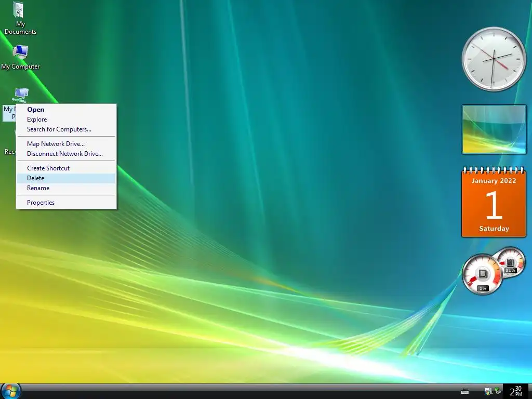Click the "My Documents" label text
This screenshot has height=399, width=532.
point(20,28)
